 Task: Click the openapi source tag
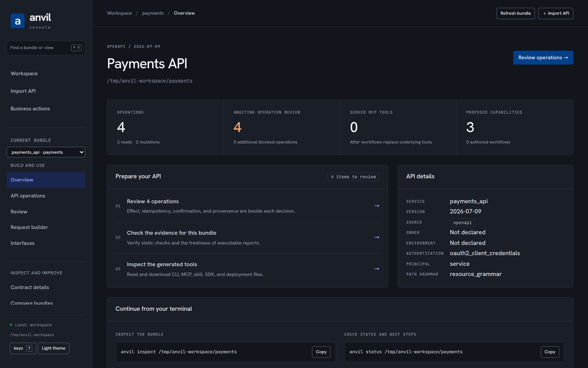click(462, 222)
